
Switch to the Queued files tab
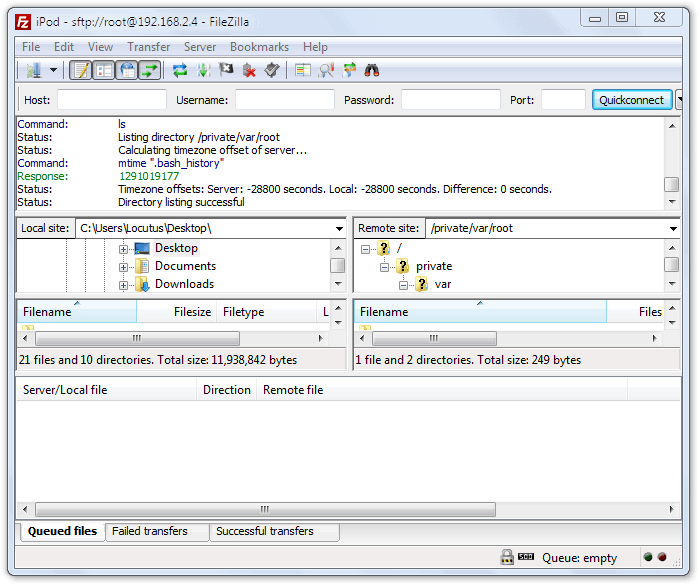point(62,531)
